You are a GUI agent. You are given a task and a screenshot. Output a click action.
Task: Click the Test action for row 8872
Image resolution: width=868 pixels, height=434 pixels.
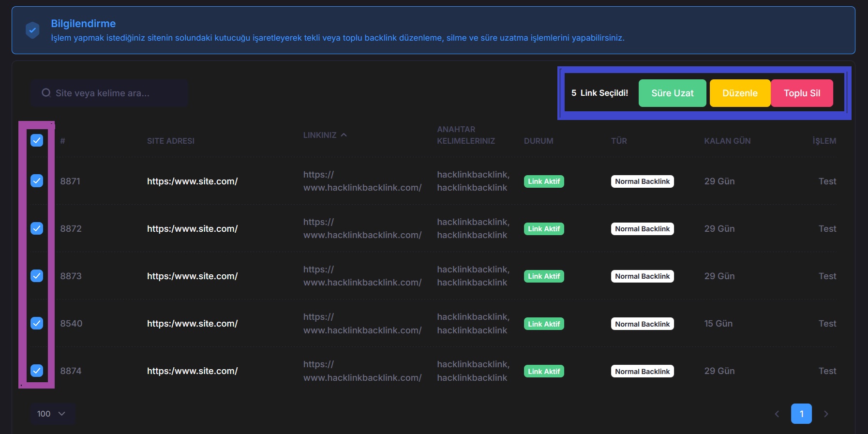(x=827, y=228)
